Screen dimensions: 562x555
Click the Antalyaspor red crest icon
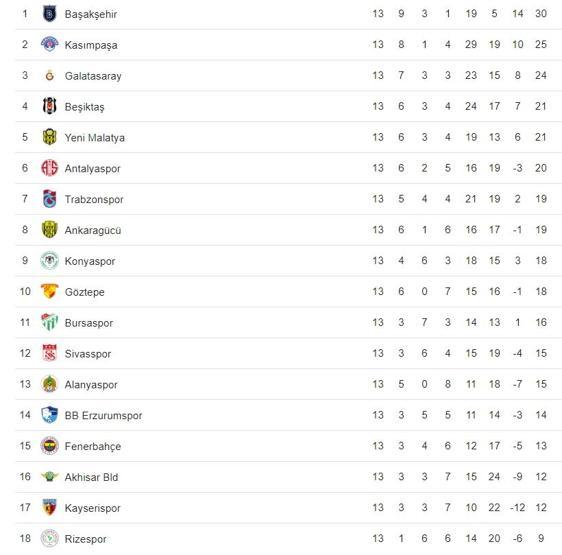pos(49,168)
